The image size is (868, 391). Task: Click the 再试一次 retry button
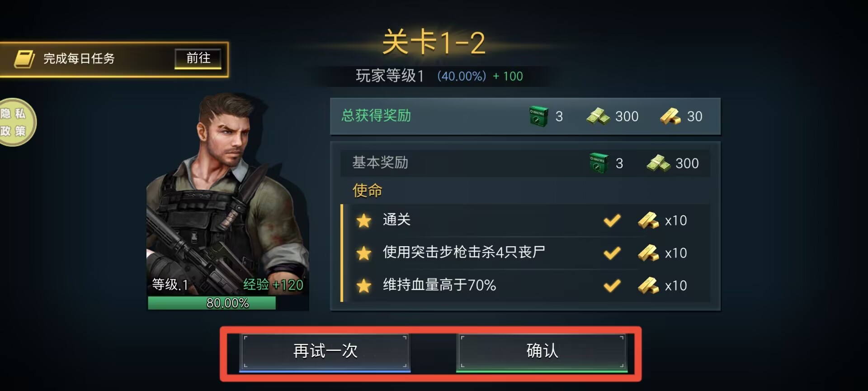[325, 352]
